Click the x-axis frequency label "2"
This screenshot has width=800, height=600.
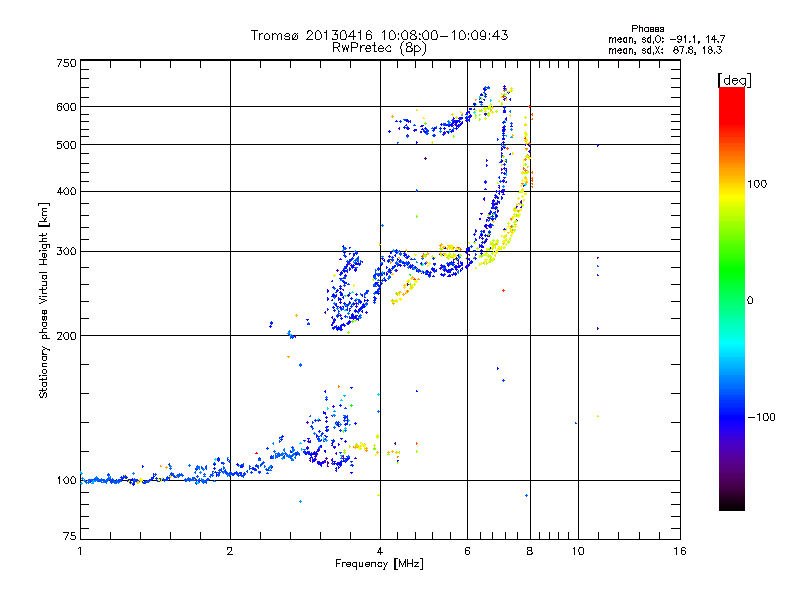pos(230,551)
